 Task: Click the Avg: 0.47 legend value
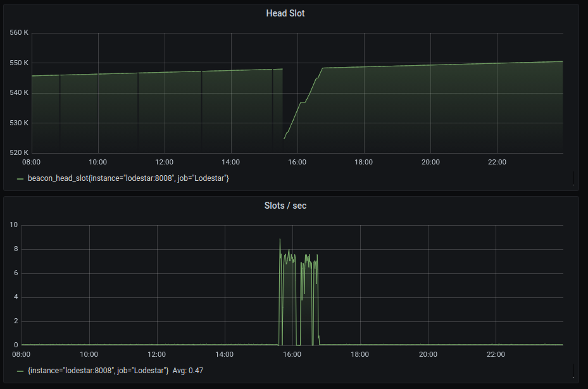(x=187, y=371)
